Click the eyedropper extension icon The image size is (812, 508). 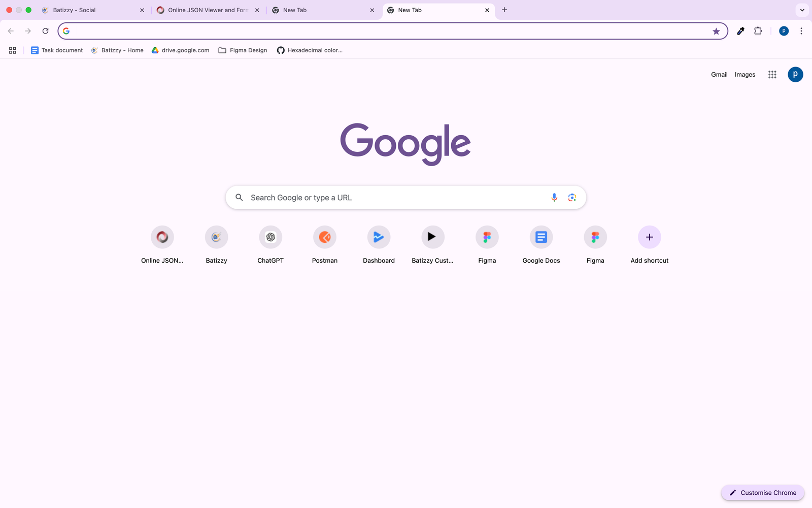(740, 31)
